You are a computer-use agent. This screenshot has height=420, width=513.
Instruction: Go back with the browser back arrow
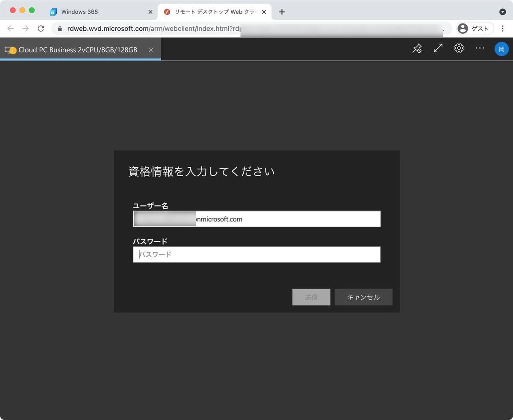pyautogui.click(x=10, y=29)
